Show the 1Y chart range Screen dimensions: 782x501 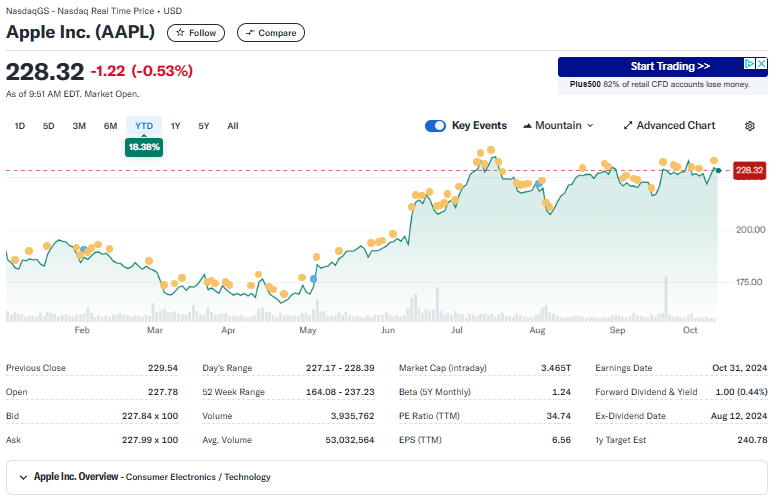click(175, 126)
